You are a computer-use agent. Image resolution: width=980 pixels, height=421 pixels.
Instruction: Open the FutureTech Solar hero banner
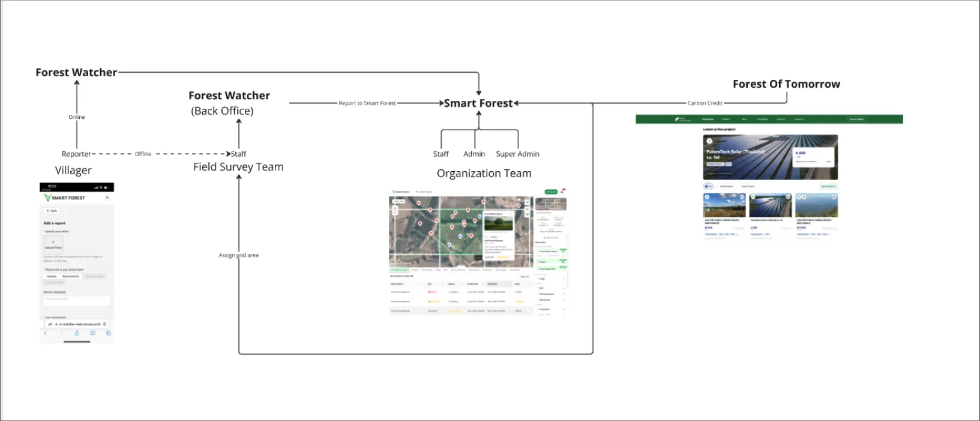pos(771,157)
